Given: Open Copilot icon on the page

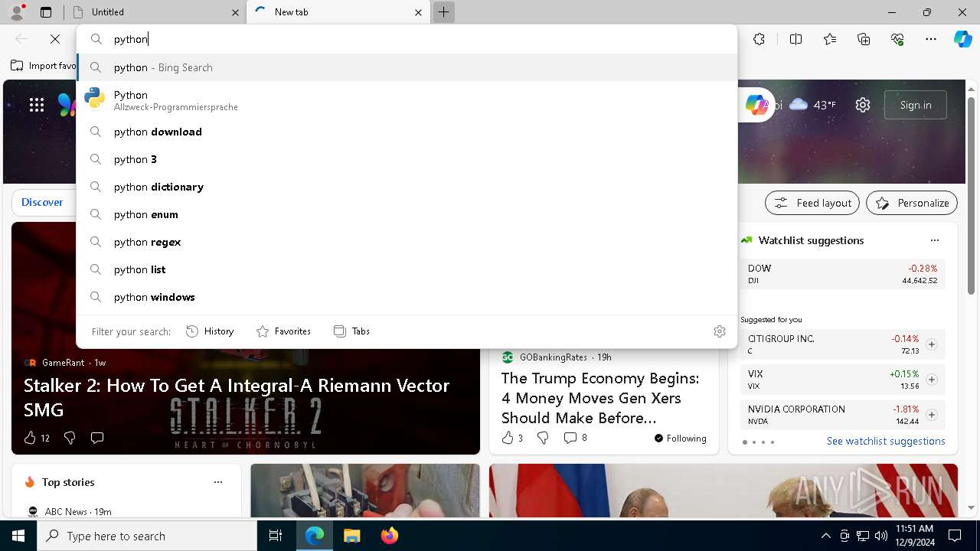Looking at the screenshot, I should [756, 105].
